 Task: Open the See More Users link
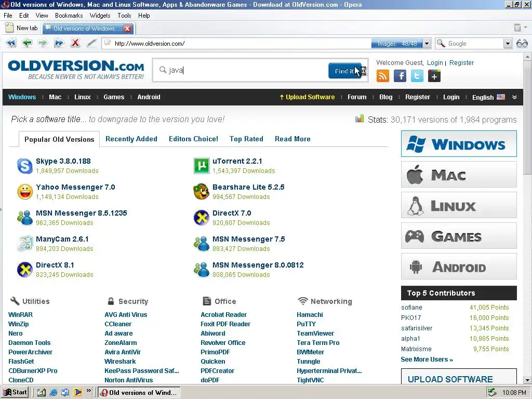coord(427,360)
